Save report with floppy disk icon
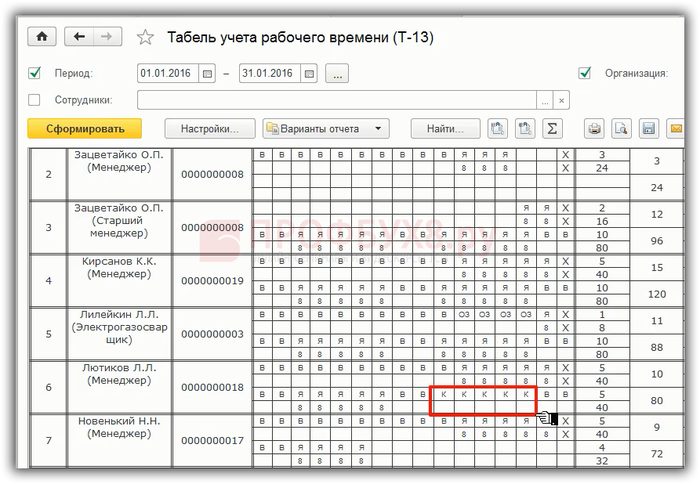This screenshot has height=484, width=700. coord(649,129)
